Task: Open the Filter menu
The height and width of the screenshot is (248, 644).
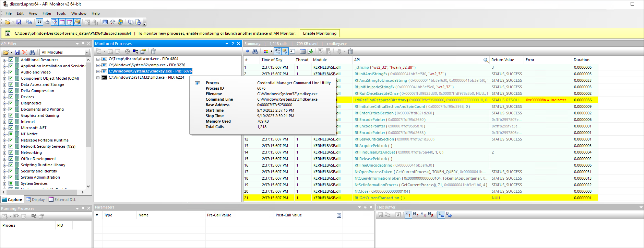Action: [x=47, y=13]
